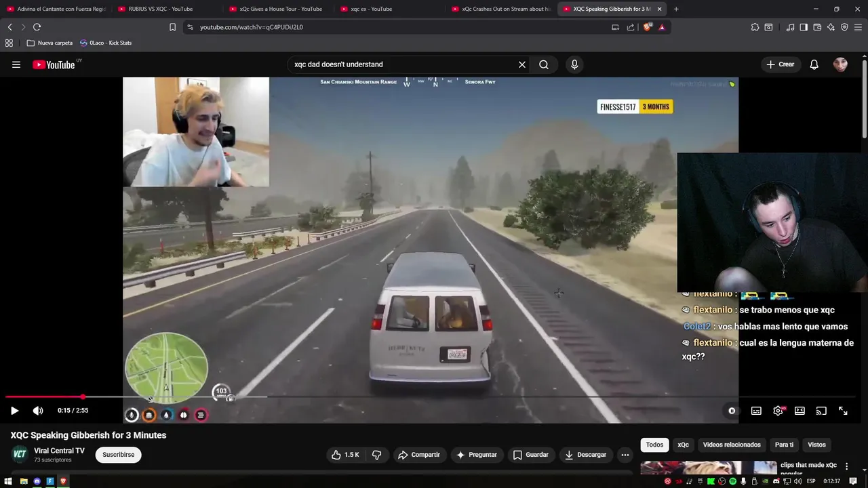Go back in browser history

coord(9,27)
